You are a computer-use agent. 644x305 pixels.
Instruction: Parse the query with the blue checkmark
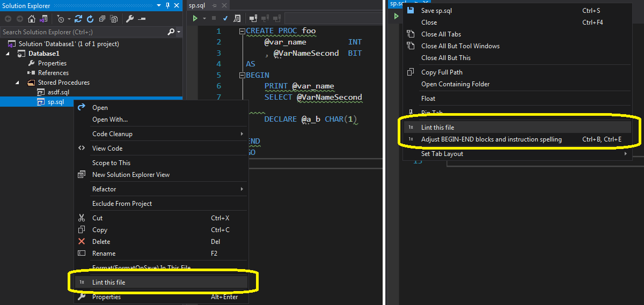point(225,18)
